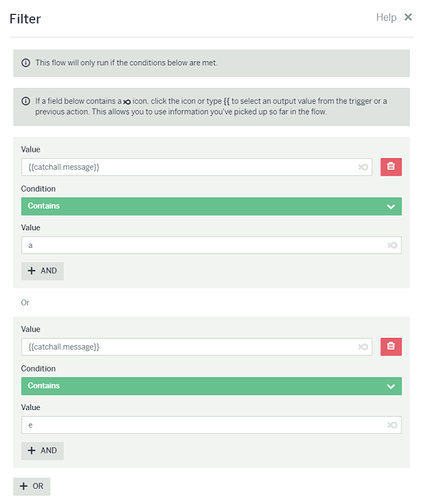Delete the second filter condition using the trash icon

click(391, 347)
